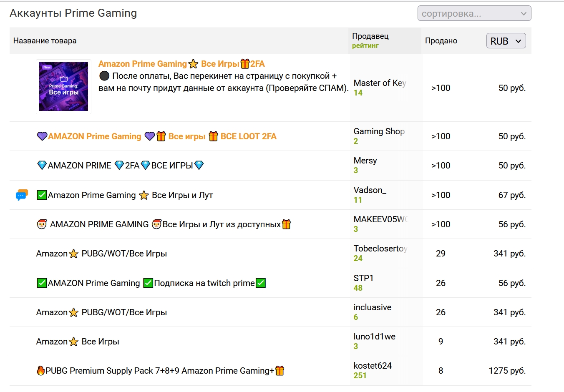Screen dimensions: 564x392
Task: Click the green checkmark after twitch prime
Action: 261,283
